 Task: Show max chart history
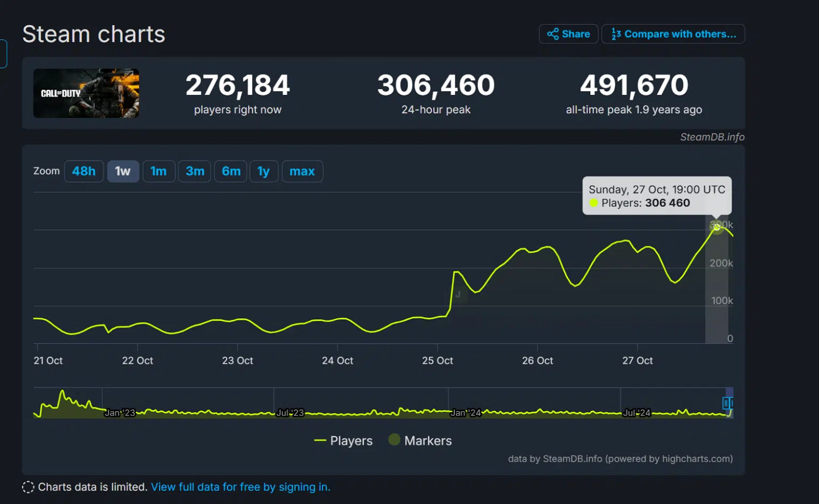(x=302, y=171)
